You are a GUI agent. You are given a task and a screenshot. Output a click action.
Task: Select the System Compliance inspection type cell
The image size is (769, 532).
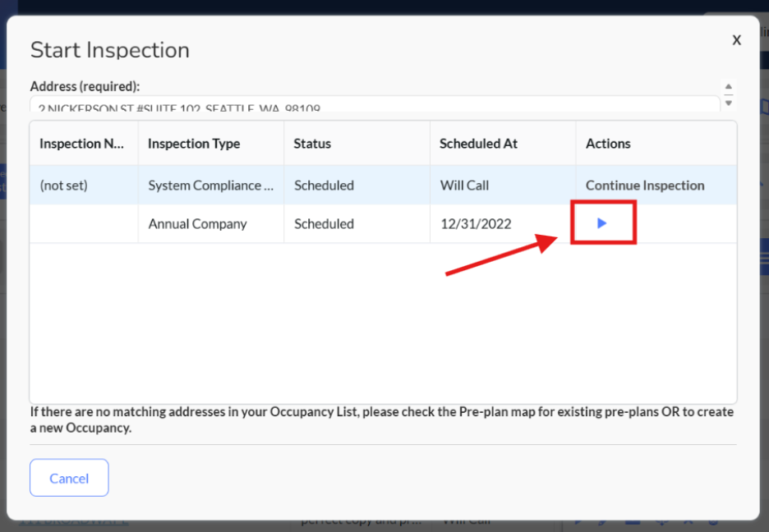coord(210,186)
